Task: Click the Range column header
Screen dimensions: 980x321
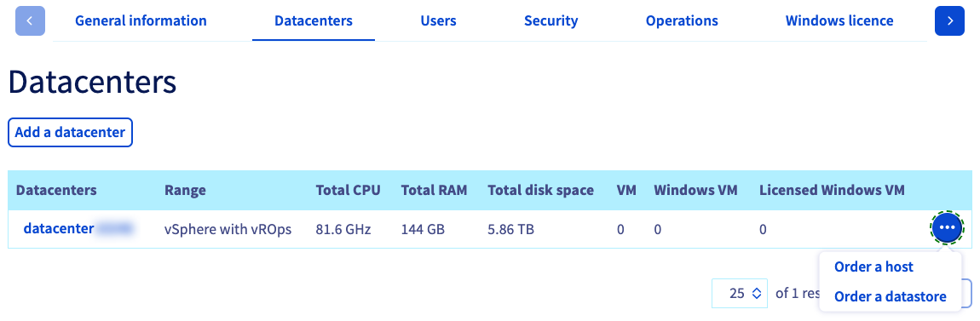Action: 185,190
